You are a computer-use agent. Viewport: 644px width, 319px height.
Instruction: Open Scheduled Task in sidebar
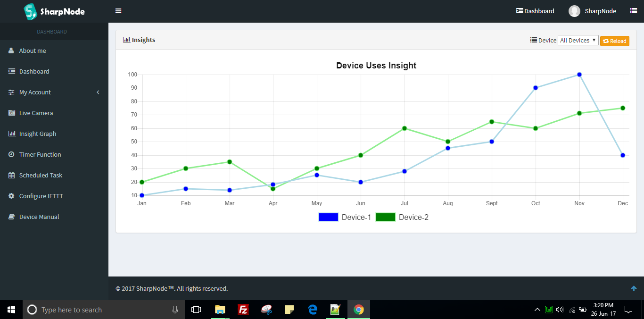tap(41, 175)
